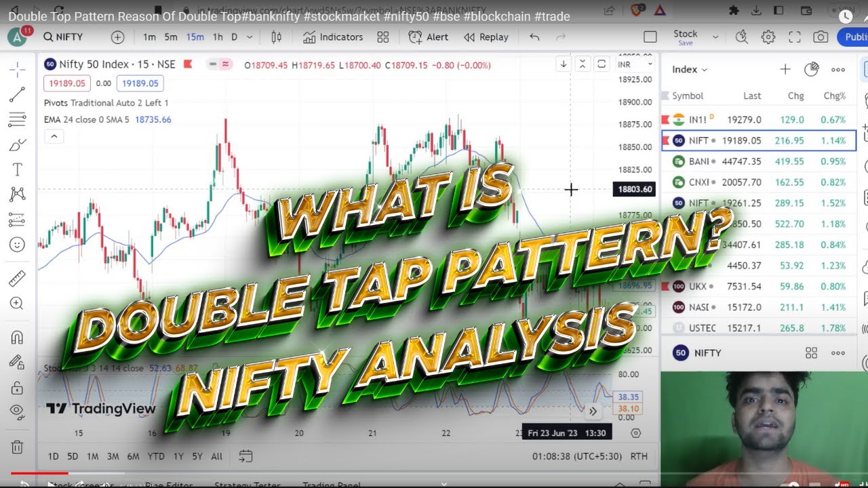Toggle magnet mode

click(x=18, y=337)
